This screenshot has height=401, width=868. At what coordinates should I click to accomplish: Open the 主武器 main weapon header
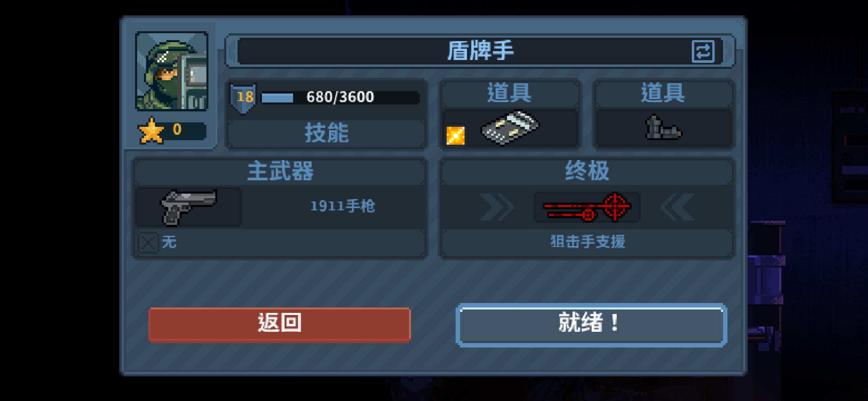280,171
